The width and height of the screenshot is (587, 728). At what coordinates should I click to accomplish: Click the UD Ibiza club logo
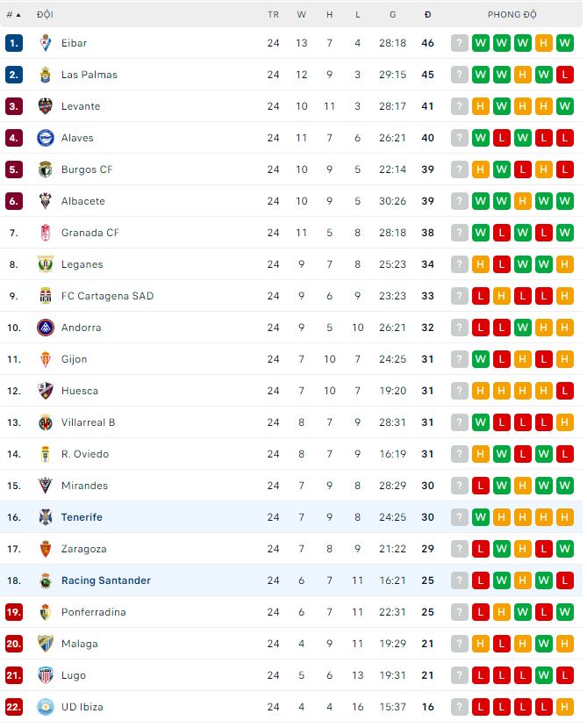(46, 707)
